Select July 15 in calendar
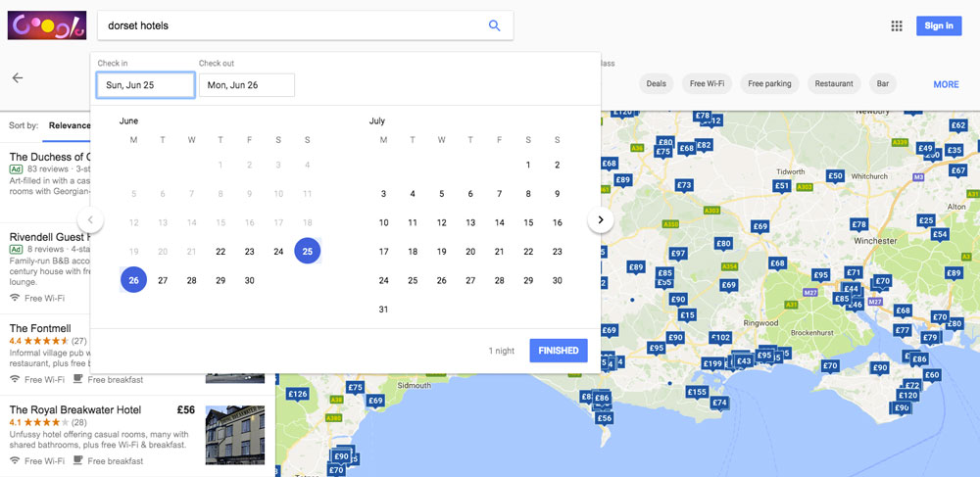This screenshot has width=980, height=477. tap(528, 222)
